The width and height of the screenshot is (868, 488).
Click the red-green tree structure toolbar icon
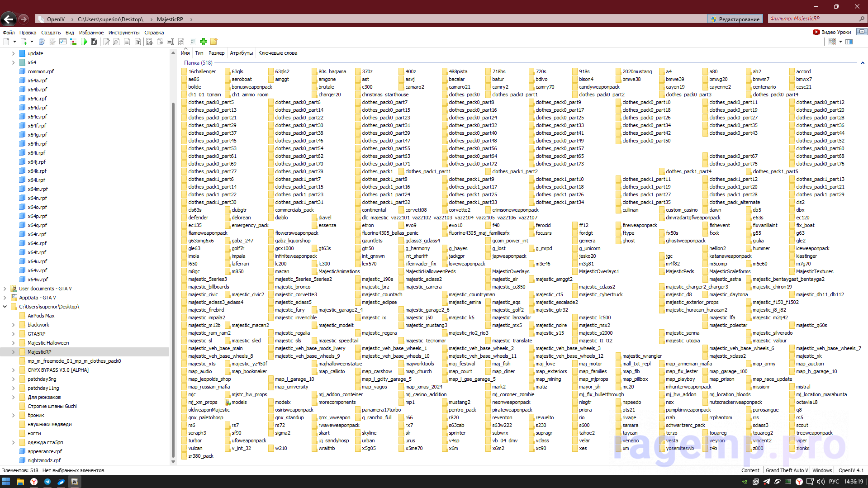pos(73,42)
